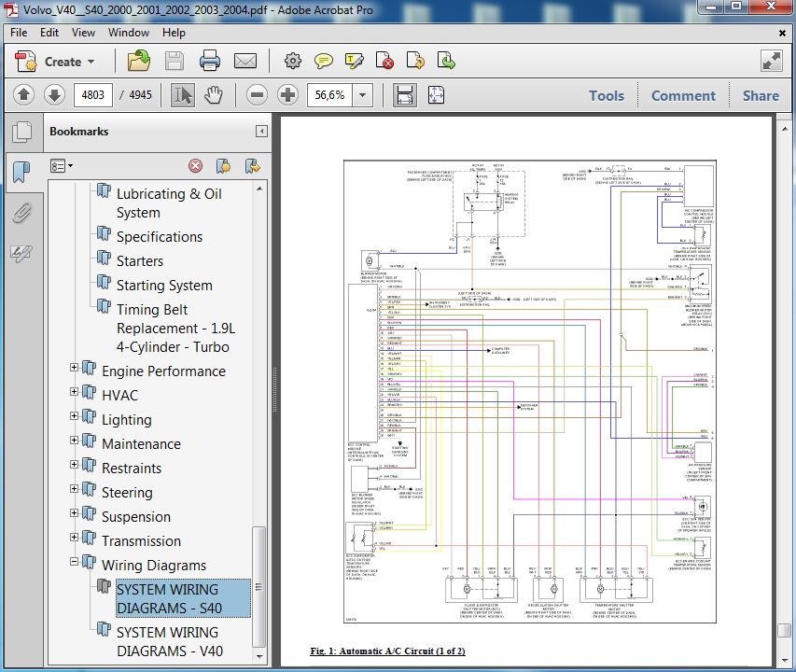Click the Open file folder icon
Viewport: 796px width, 672px height.
pos(139,62)
